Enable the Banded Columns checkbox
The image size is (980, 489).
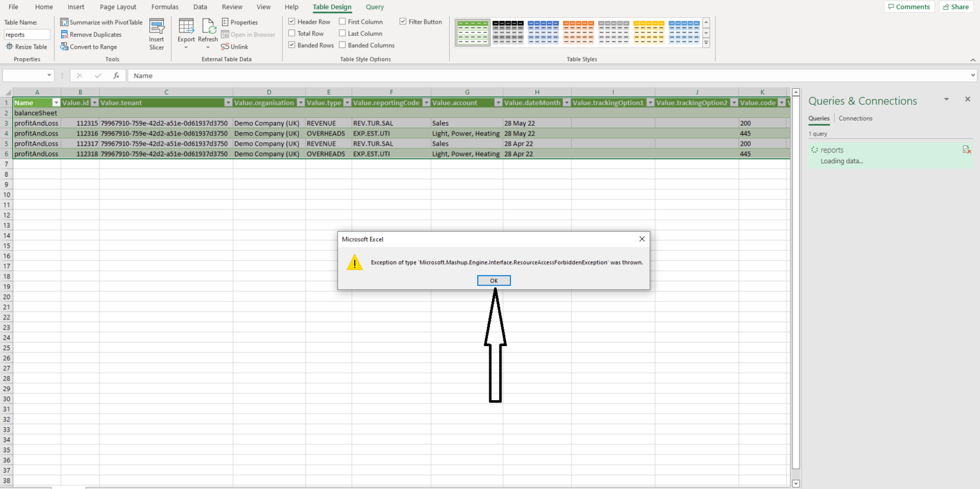343,45
